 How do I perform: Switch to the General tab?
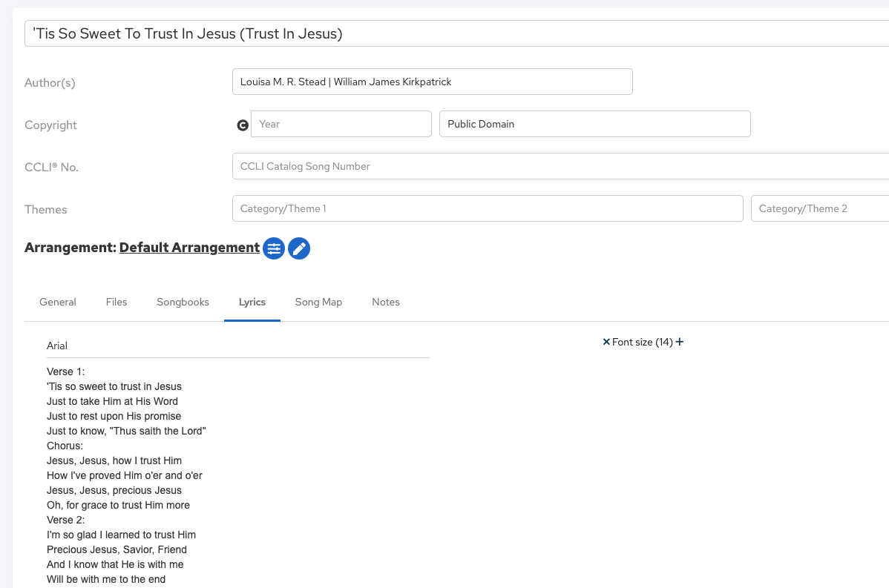pos(58,302)
